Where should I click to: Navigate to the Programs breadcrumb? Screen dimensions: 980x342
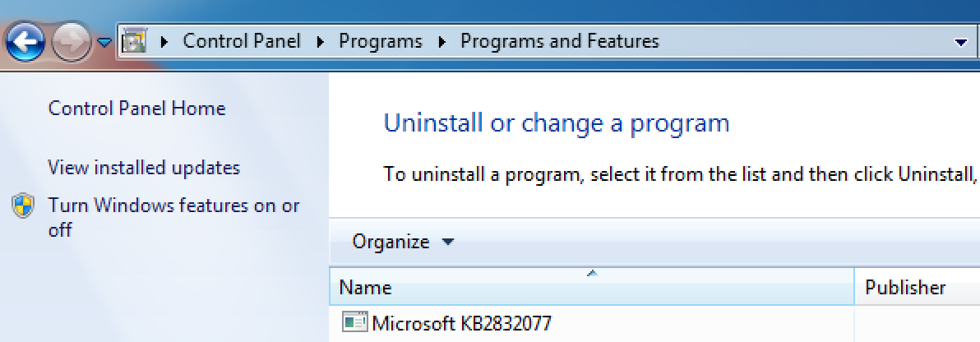(x=380, y=41)
